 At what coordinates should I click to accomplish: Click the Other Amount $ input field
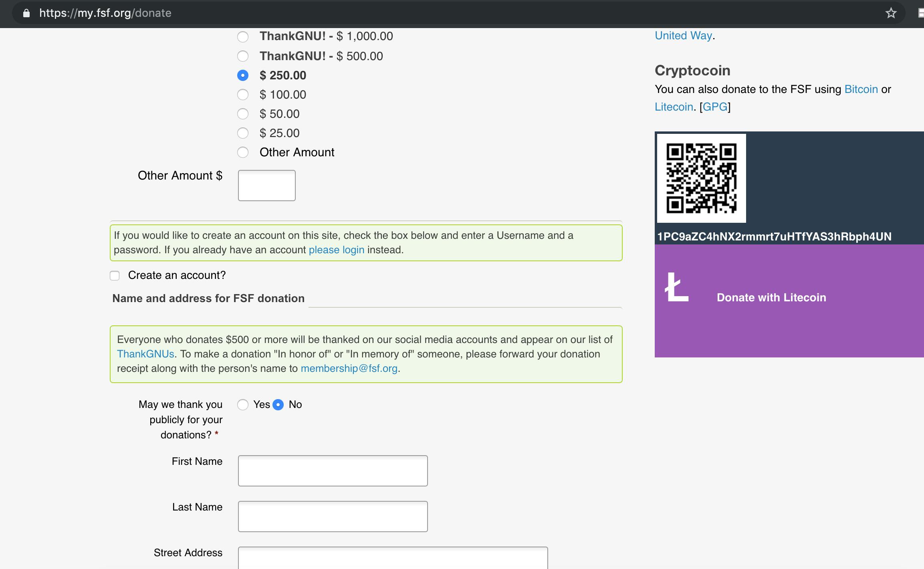266,186
